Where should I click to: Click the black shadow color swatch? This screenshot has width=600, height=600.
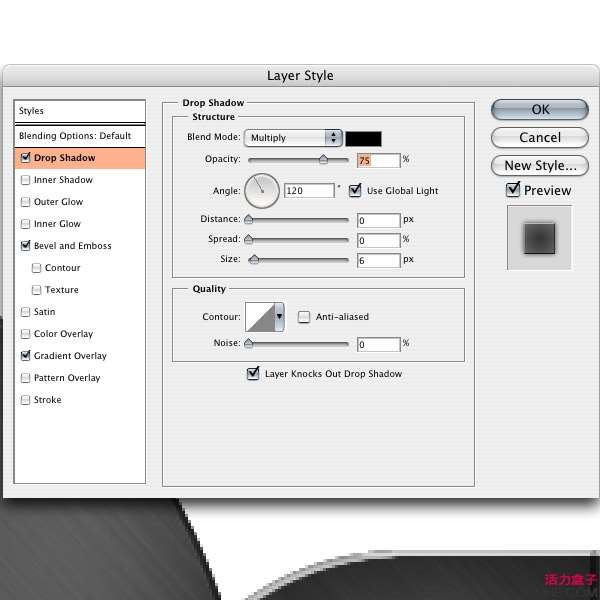click(x=363, y=139)
